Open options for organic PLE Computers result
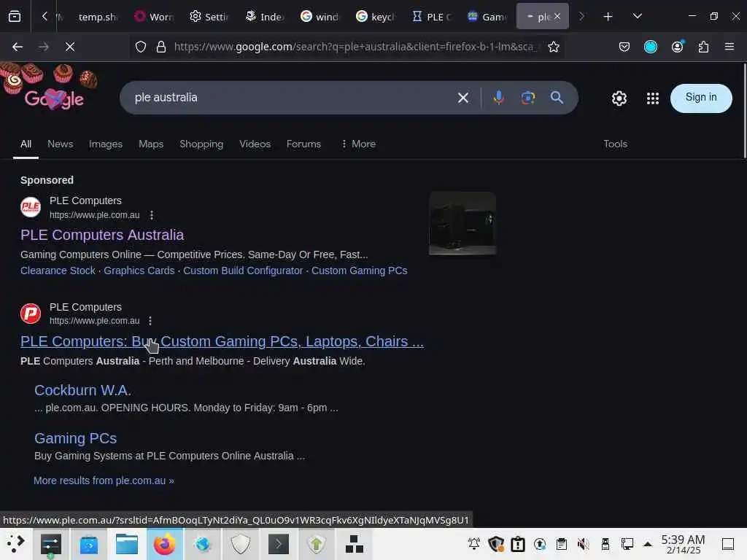The image size is (747, 560). (150, 321)
